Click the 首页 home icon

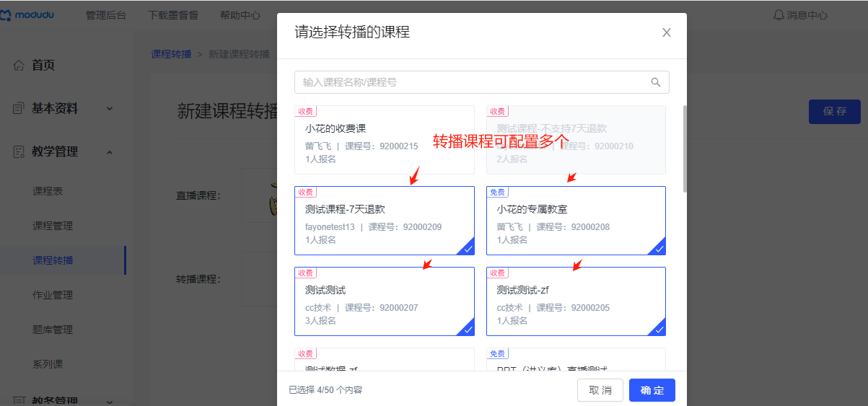[19, 66]
